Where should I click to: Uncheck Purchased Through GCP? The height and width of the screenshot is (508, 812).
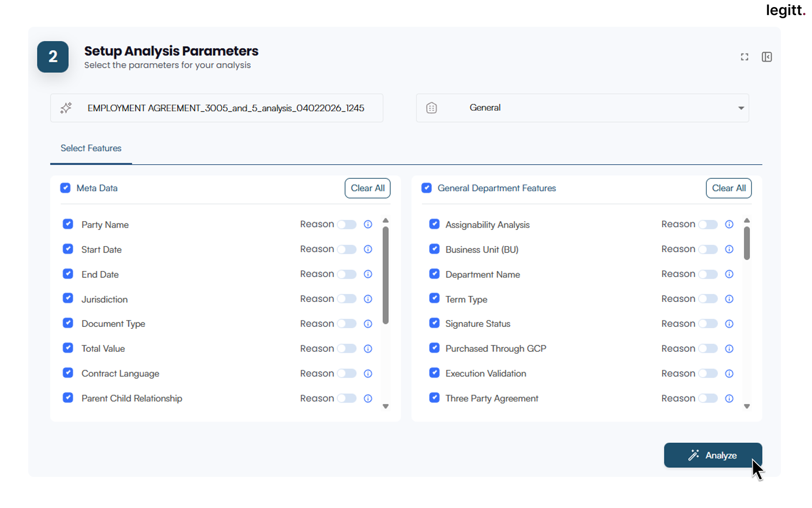[x=434, y=348]
